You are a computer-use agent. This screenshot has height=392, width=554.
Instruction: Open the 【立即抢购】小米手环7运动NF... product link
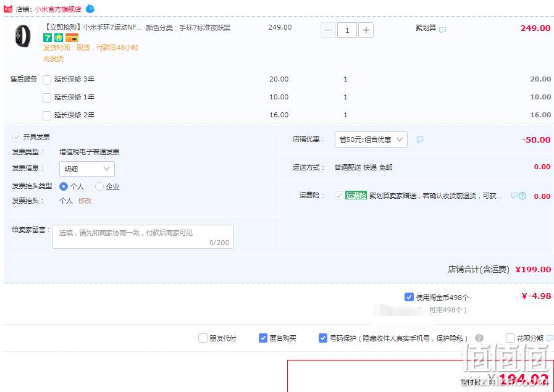pyautogui.click(x=93, y=27)
